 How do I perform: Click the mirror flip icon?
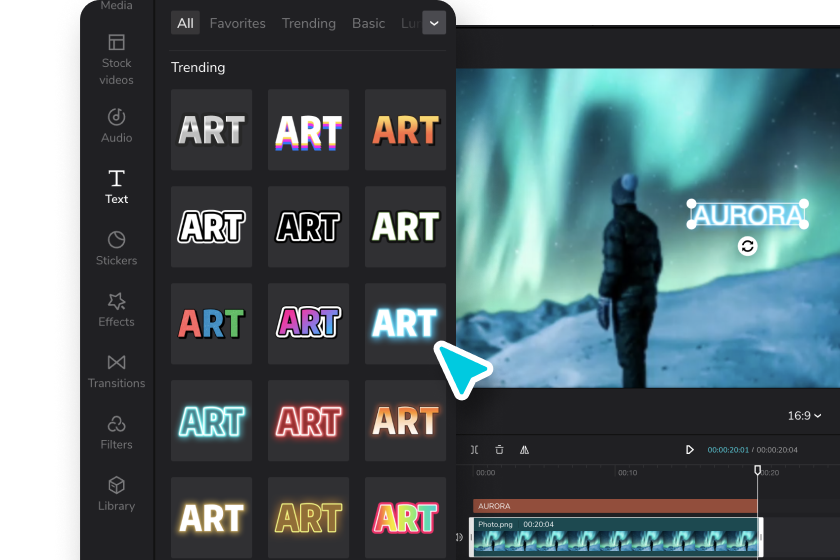coord(524,450)
